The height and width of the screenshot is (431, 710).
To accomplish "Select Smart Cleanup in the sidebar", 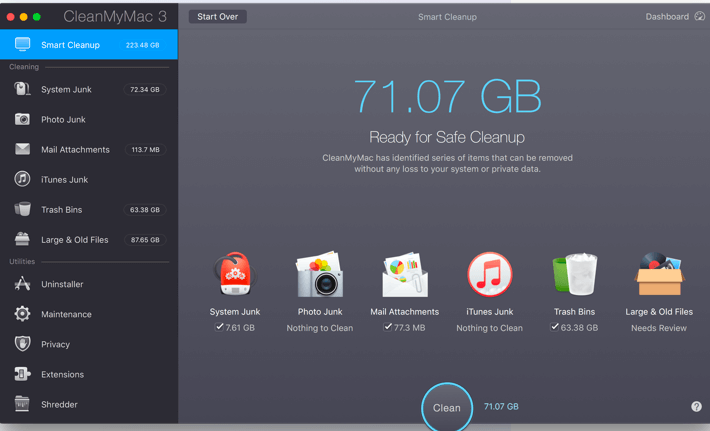I will click(89, 44).
